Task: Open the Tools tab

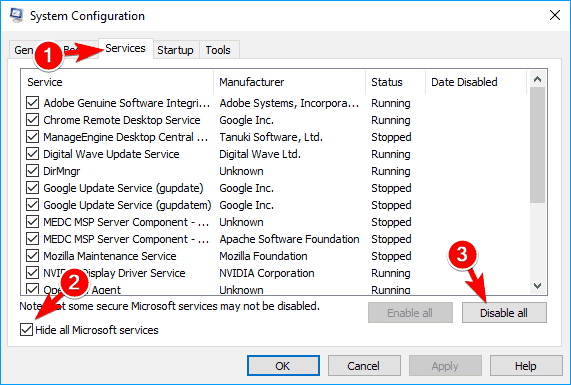Action: 218,50
